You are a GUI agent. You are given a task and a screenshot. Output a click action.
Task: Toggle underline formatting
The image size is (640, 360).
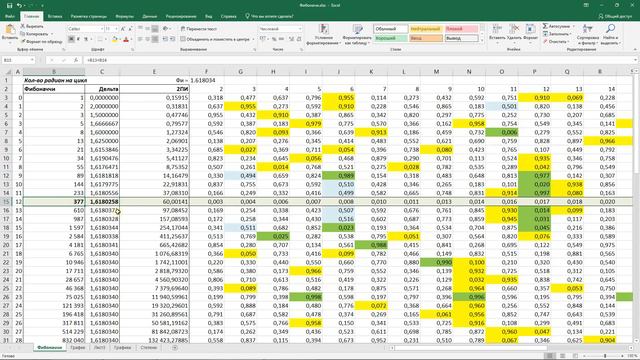point(86,39)
